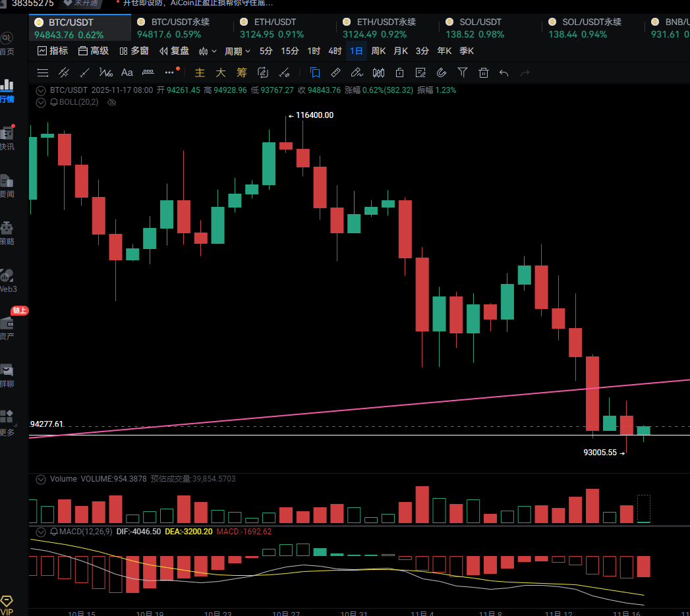Click the 116400.00 high price marker

pos(314,115)
